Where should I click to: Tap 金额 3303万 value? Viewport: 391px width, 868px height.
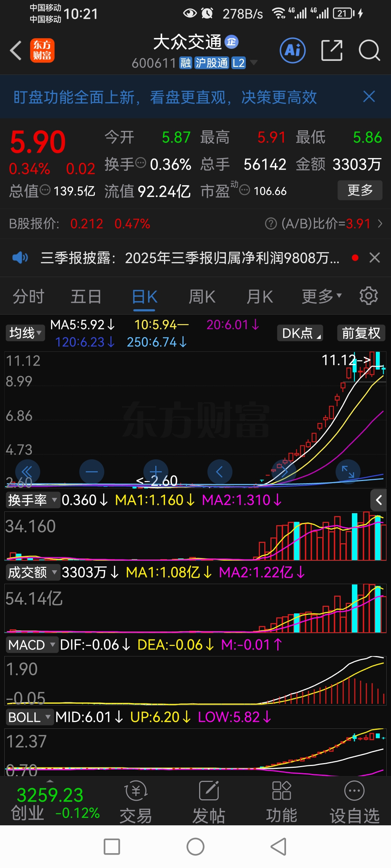(357, 165)
